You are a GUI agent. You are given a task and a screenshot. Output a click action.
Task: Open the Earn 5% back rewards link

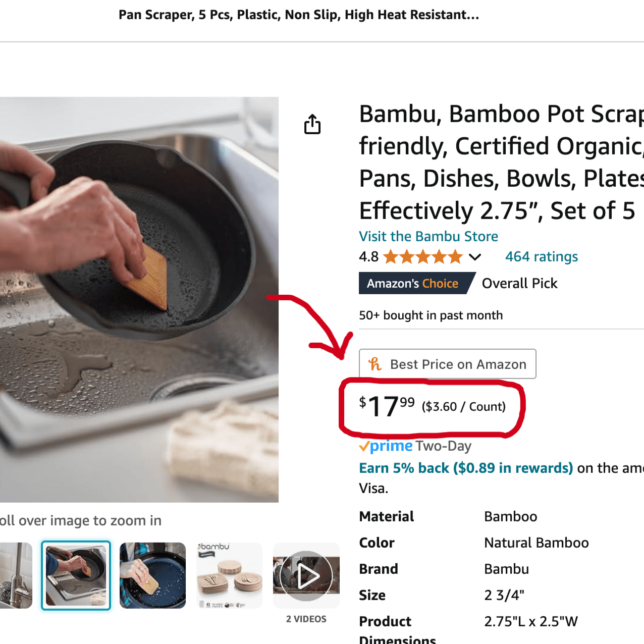tap(465, 468)
